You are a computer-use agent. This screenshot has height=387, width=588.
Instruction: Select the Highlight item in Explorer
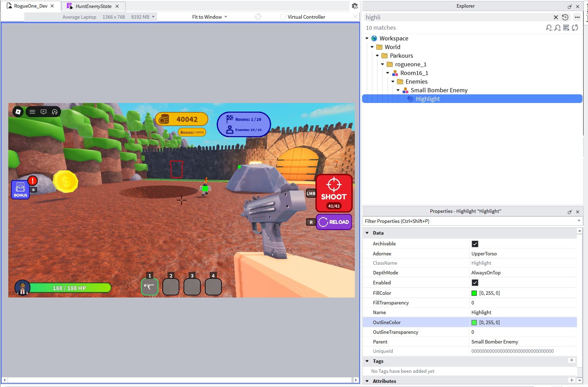click(472, 99)
